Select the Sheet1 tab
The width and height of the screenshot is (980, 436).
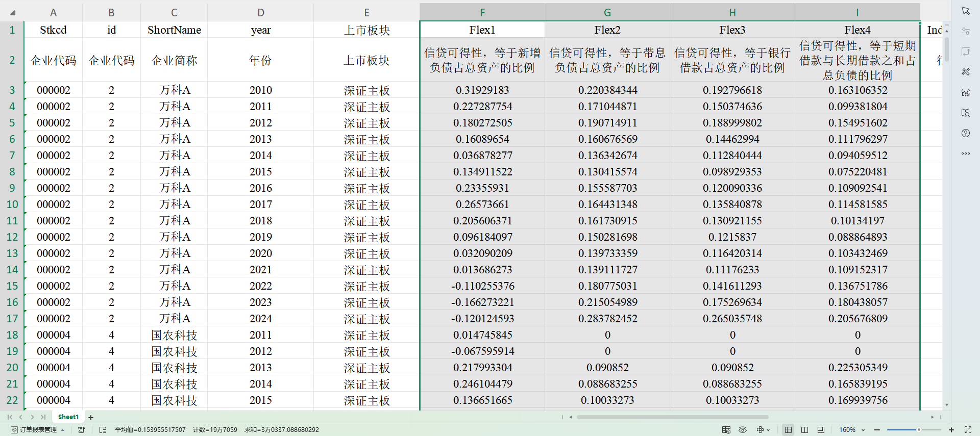point(68,417)
